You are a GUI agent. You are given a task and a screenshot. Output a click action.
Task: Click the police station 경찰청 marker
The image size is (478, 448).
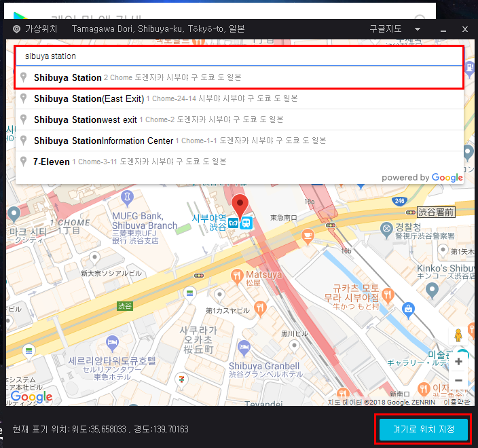386,230
